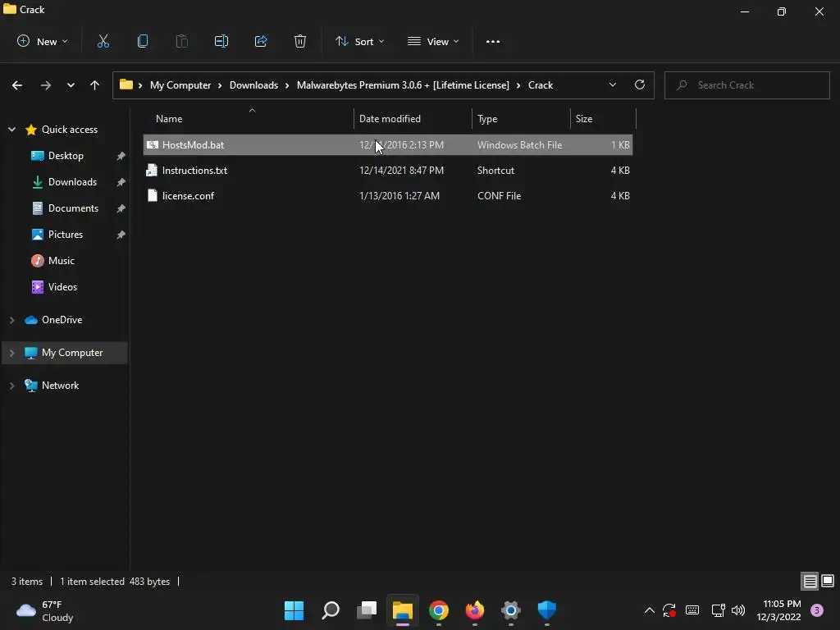Expand the OneDrive tree node
840x630 pixels.
(11, 320)
